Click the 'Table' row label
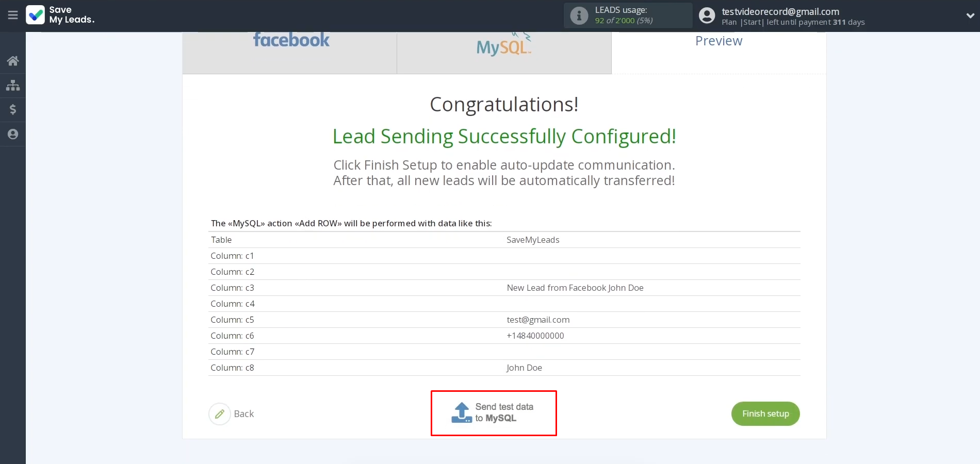 [x=221, y=240]
